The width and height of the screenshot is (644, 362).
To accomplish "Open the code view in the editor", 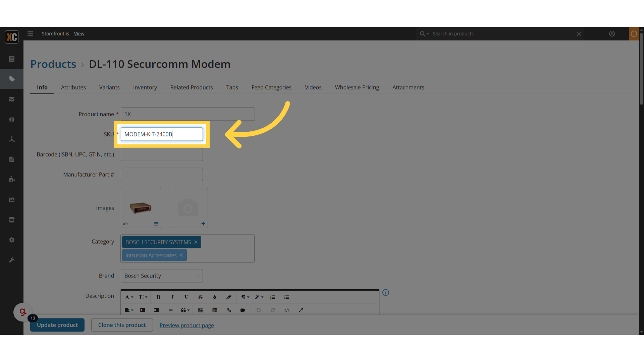I will point(287,310).
